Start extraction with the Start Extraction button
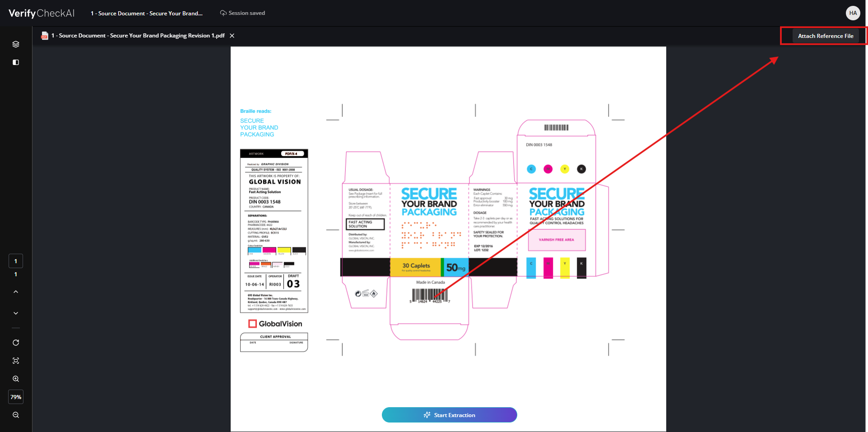The height and width of the screenshot is (432, 868). tap(450, 415)
